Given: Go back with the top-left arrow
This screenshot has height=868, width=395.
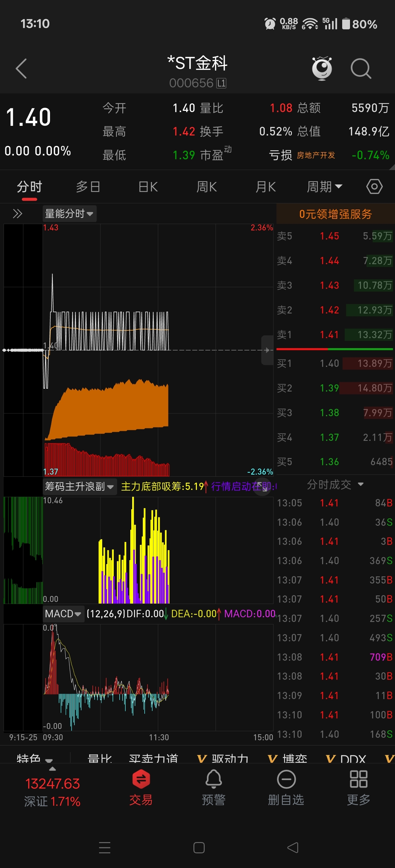Looking at the screenshot, I should click(21, 69).
